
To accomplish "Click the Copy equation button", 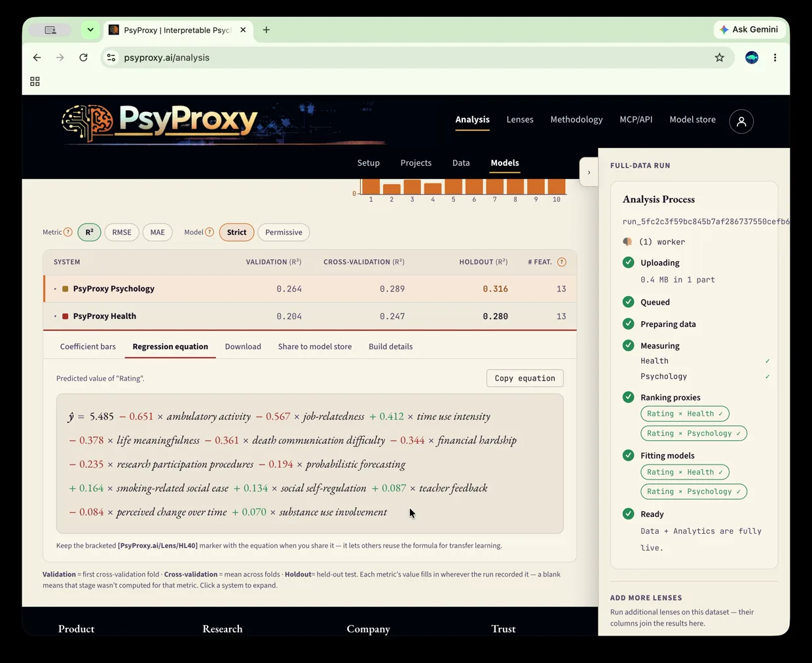I will pyautogui.click(x=525, y=378).
